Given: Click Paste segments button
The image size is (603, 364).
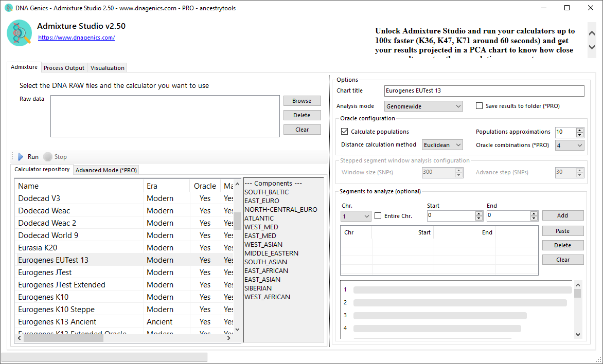Looking at the screenshot, I should point(563,231).
